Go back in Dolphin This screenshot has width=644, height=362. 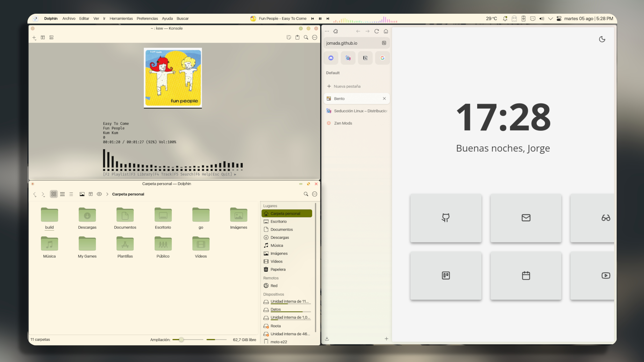click(x=35, y=194)
